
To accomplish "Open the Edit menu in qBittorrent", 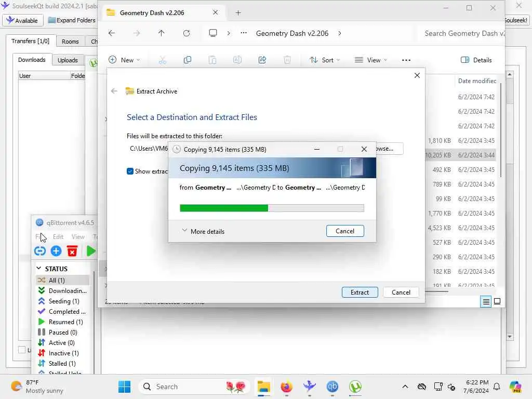I will tap(58, 236).
